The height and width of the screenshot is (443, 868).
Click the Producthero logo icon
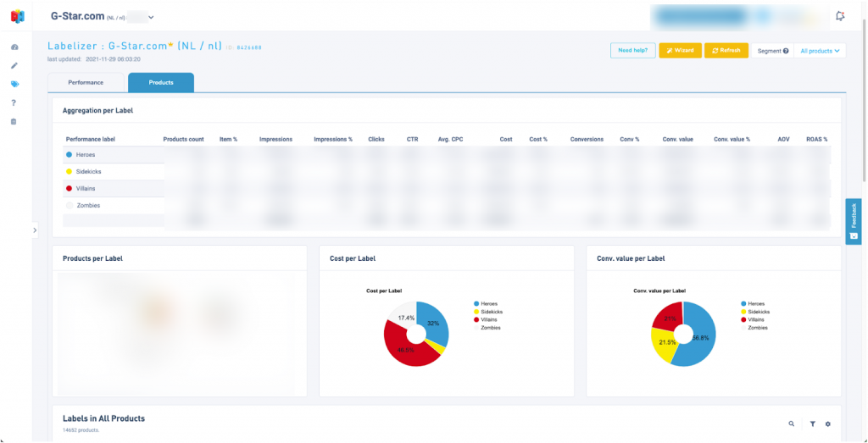[18, 17]
